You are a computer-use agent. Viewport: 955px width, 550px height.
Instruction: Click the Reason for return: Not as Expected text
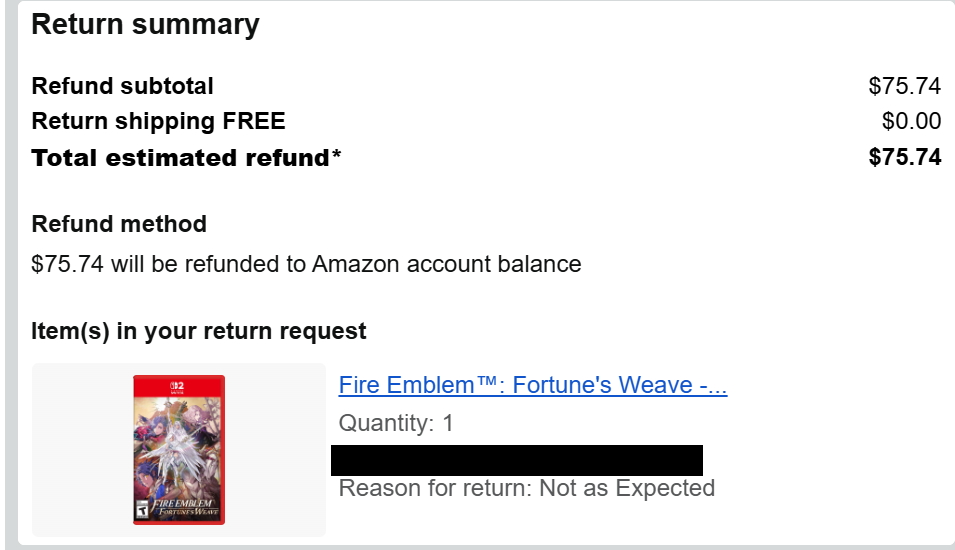[527, 488]
